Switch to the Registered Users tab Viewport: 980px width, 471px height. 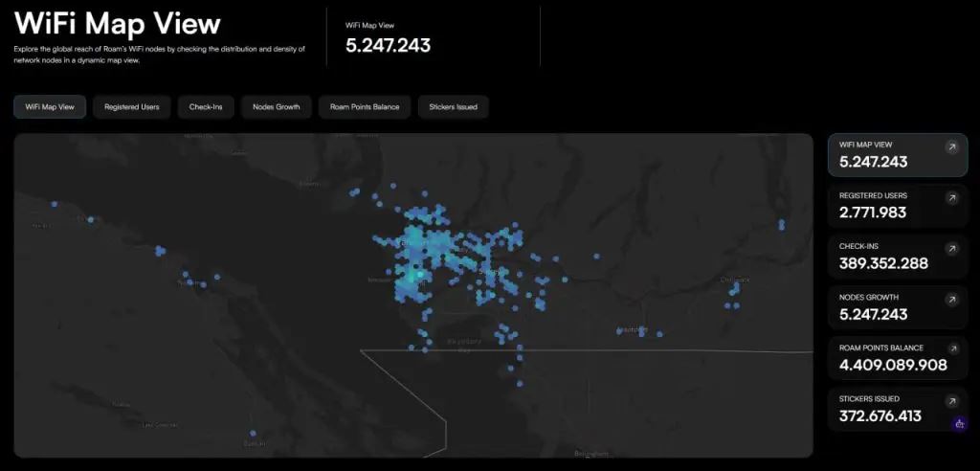coord(132,107)
